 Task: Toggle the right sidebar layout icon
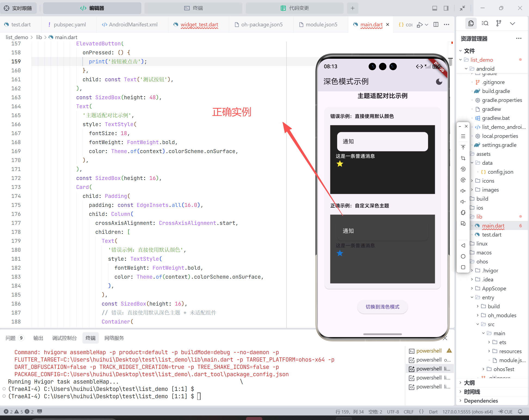[x=446, y=8]
